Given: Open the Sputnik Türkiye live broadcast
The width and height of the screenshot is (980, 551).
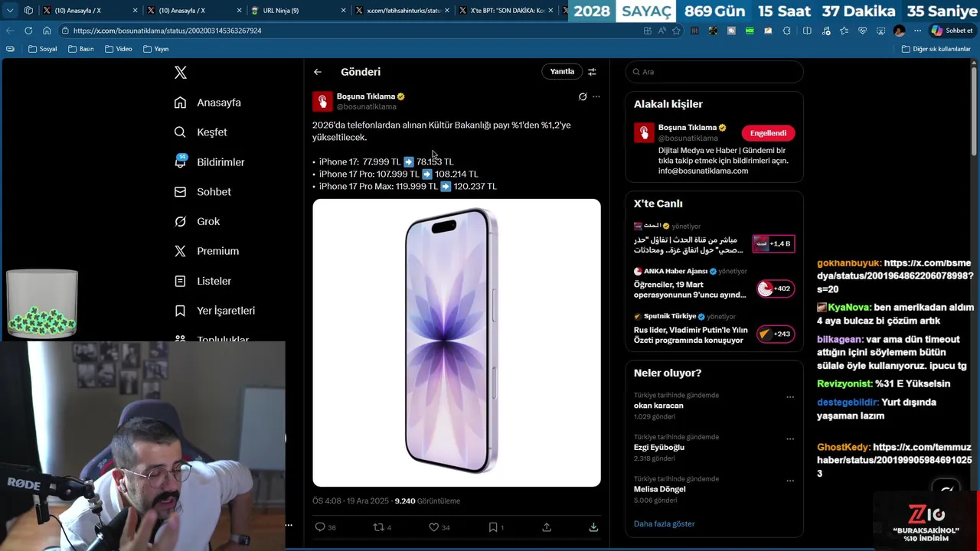Looking at the screenshot, I should (x=714, y=329).
